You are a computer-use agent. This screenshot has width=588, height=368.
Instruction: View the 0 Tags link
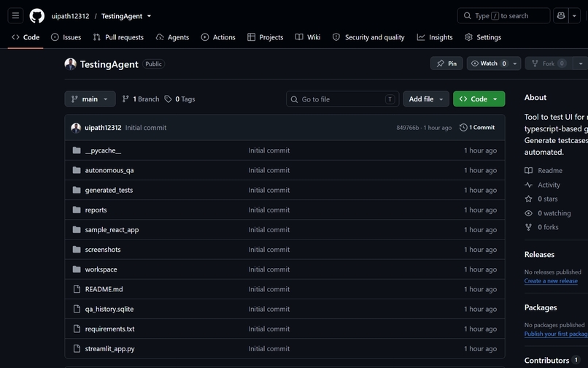[180, 99]
